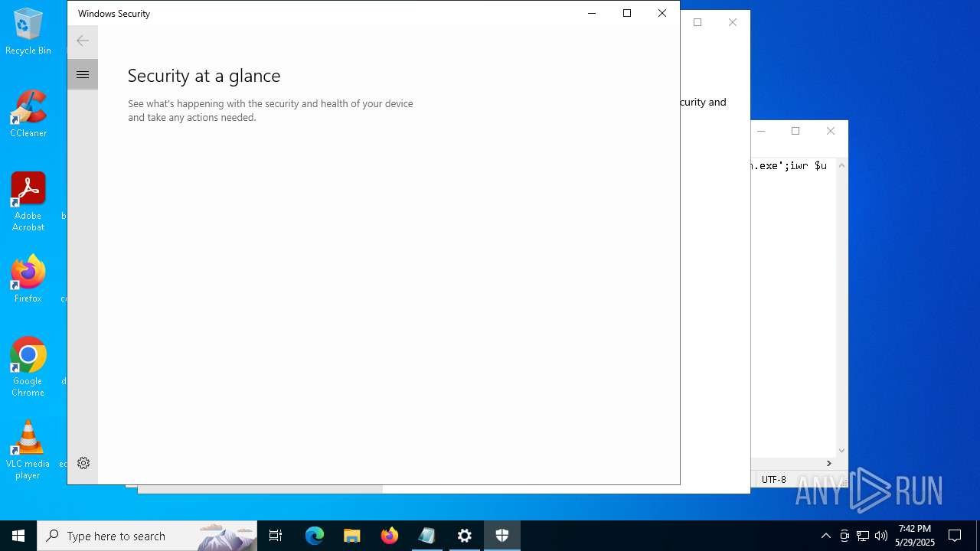Maximize the Settings window behind

(x=697, y=22)
